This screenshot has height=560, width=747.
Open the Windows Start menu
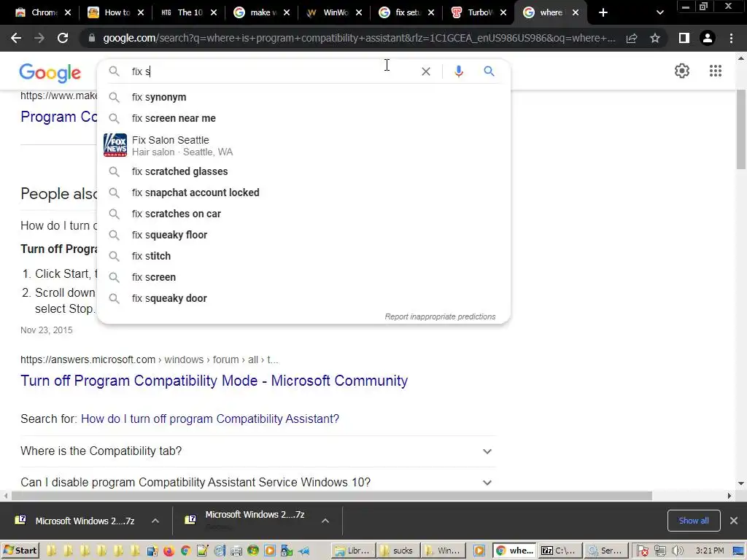tap(20, 551)
